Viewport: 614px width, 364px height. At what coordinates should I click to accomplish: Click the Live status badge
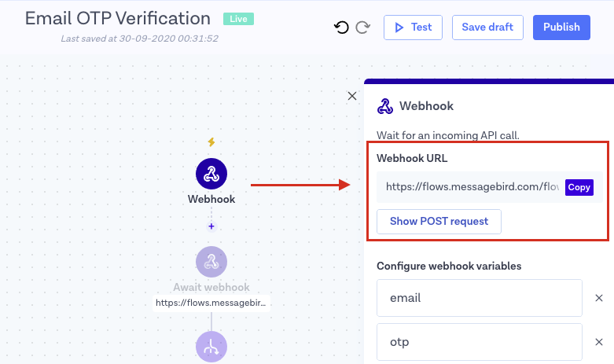coord(238,18)
